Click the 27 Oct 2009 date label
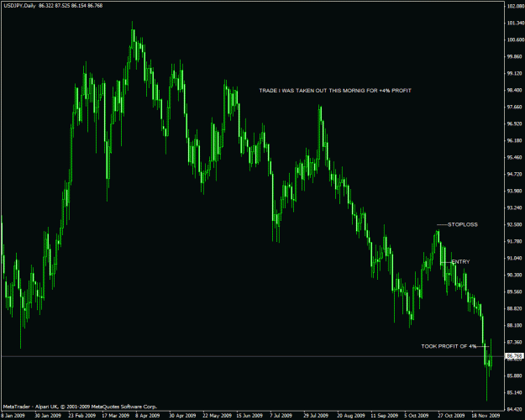This screenshot has width=525, height=420. [x=451, y=416]
